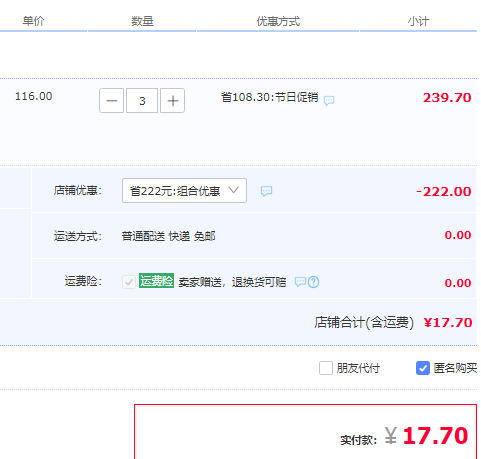Uncheck the 匿名购买 checkbox
The width and height of the screenshot is (481, 459).
click(423, 368)
